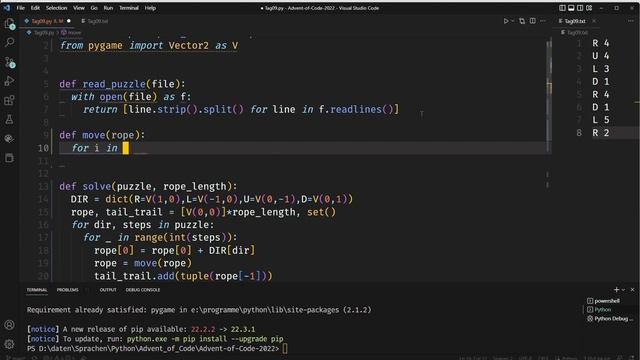Open the View menu
The width and height of the screenshot is (640, 360).
pos(79,8)
